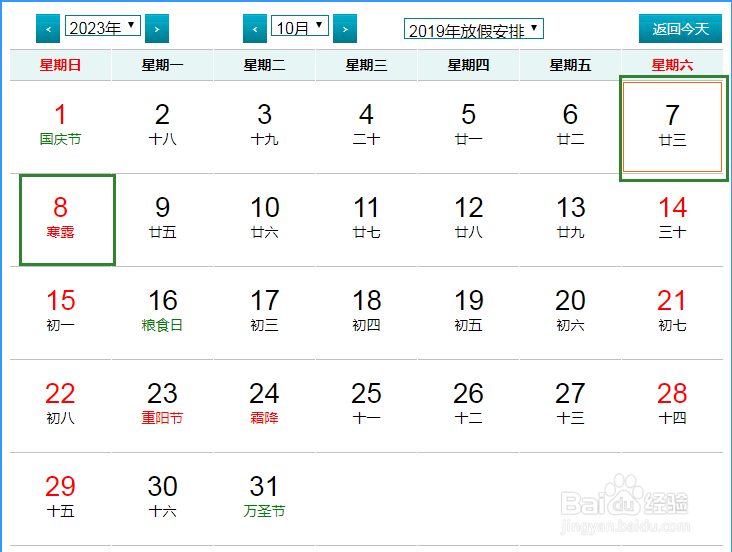Open Baidu 经验 watermark logo

[x=625, y=504]
